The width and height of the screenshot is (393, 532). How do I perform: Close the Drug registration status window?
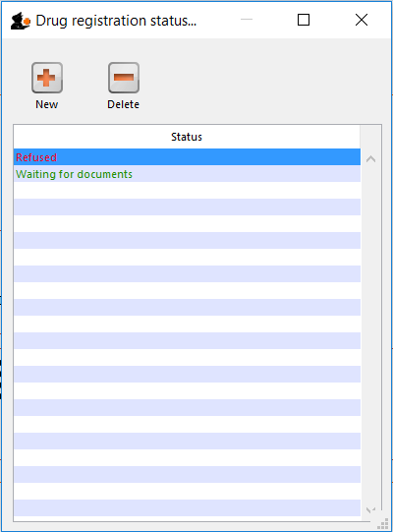362,20
